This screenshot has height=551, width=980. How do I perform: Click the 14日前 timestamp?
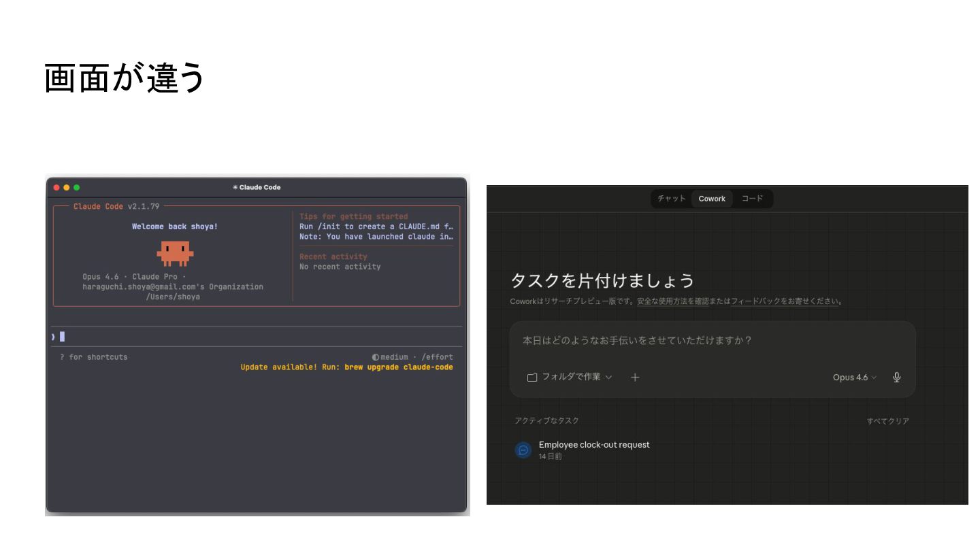coord(550,456)
